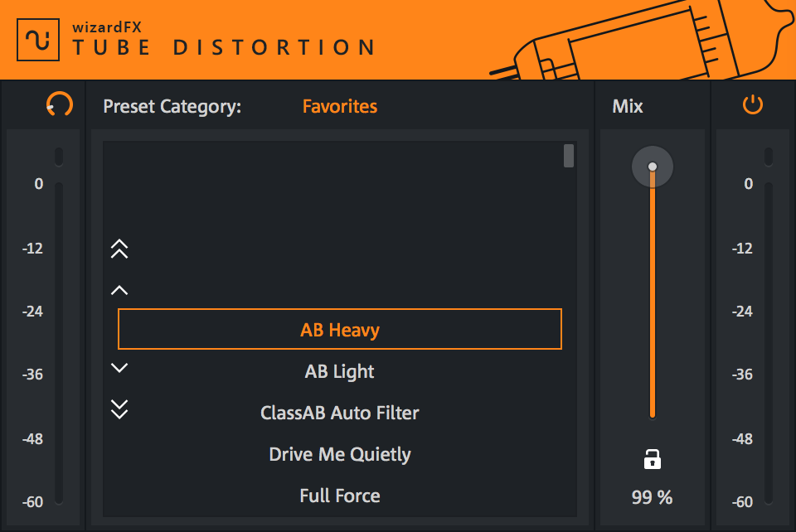Screen dimensions: 796x532
Task: Pick the Full Force preset
Action: pyautogui.click(x=340, y=496)
